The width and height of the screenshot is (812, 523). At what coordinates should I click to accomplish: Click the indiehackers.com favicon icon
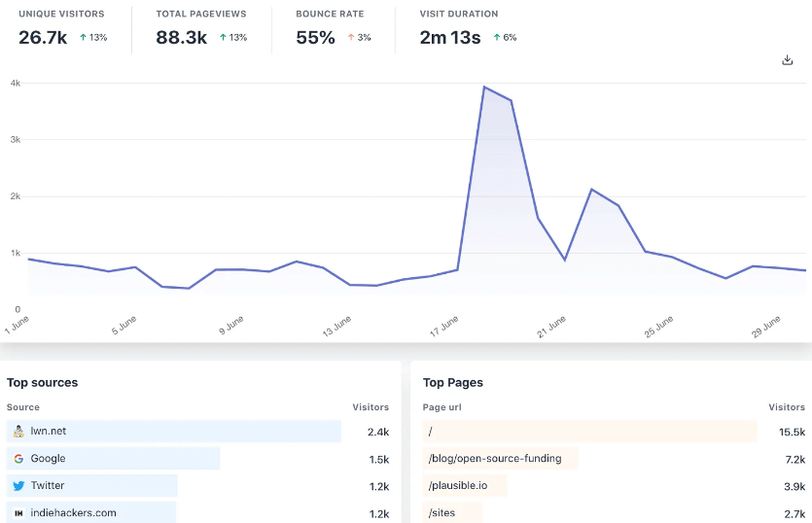point(18,512)
